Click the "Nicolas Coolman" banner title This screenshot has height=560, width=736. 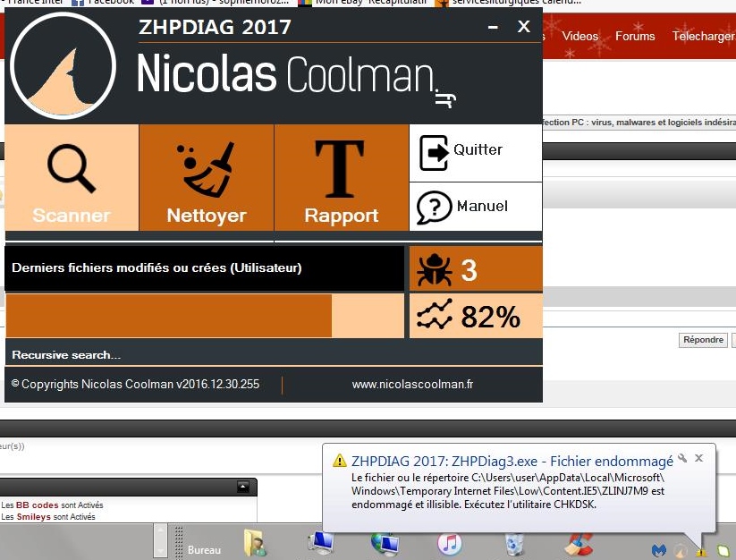285,73
